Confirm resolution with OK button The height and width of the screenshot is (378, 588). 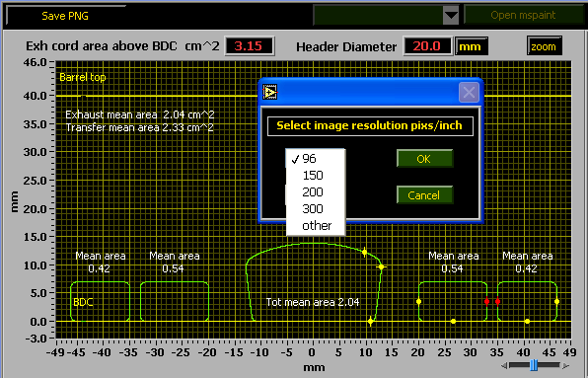tap(424, 159)
